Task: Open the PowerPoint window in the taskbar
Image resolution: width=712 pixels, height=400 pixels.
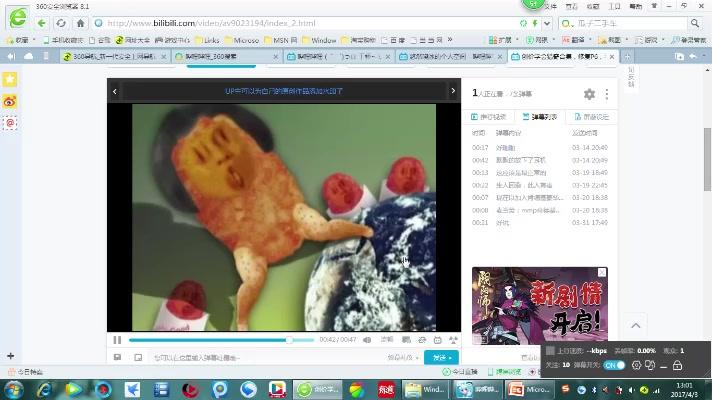Action: 529,390
